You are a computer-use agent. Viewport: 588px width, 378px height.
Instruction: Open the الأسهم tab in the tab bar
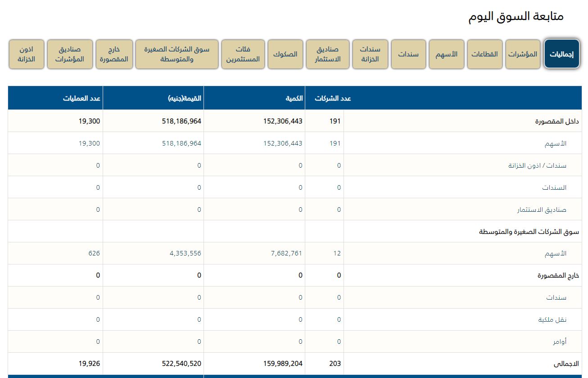[x=446, y=54]
